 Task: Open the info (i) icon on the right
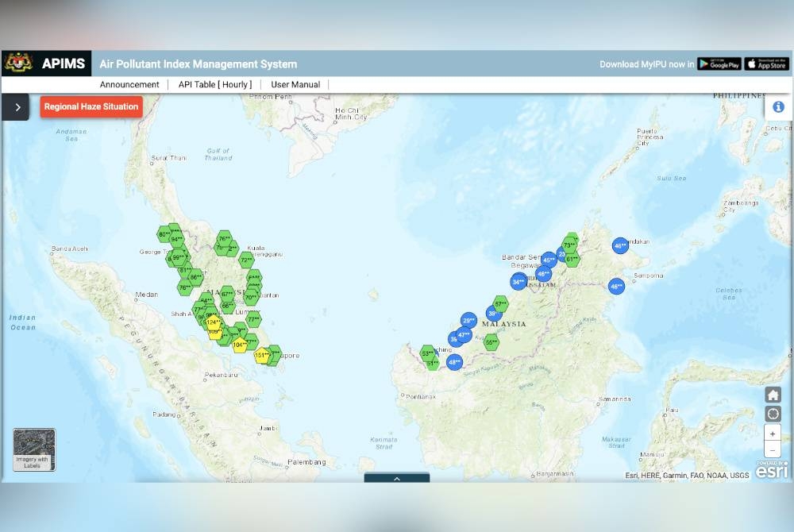[778, 106]
